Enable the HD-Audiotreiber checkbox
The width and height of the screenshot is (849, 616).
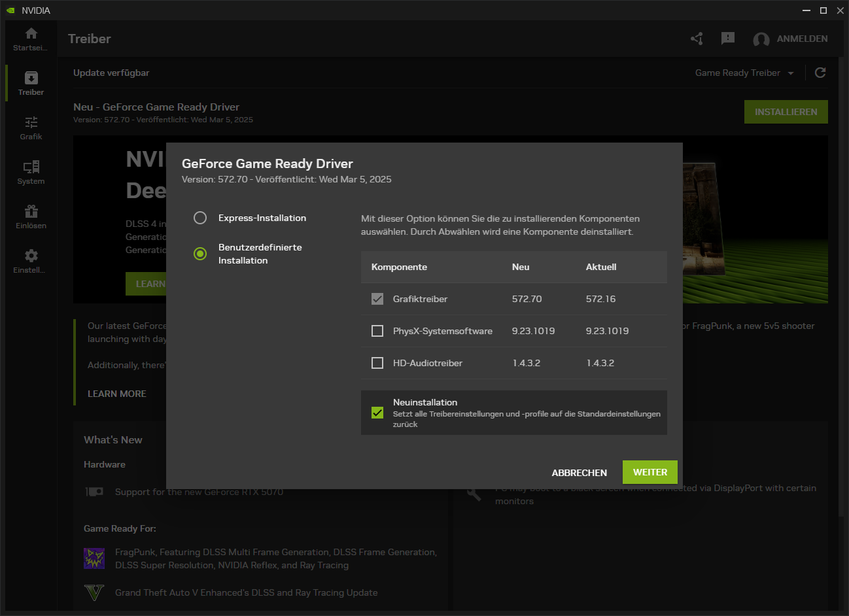377,363
